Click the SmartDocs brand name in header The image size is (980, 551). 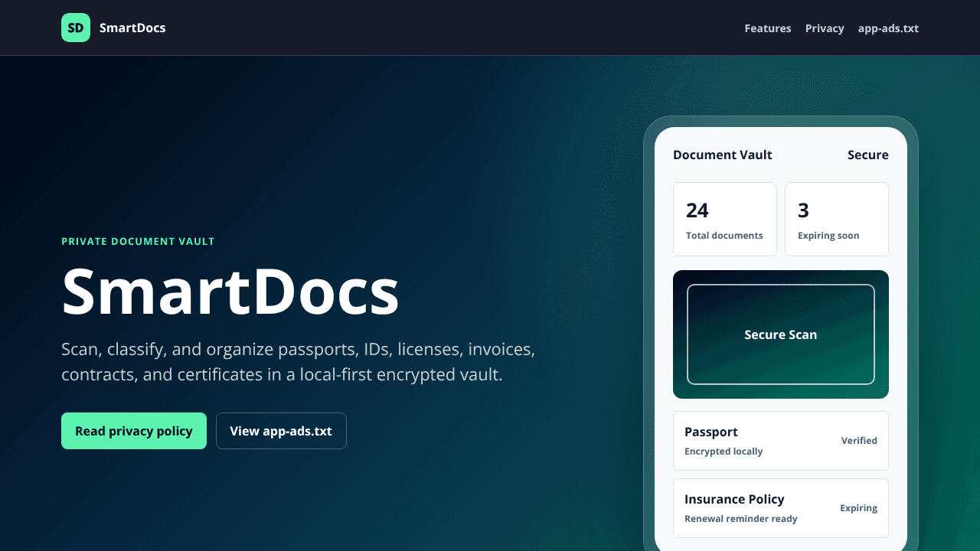(132, 28)
